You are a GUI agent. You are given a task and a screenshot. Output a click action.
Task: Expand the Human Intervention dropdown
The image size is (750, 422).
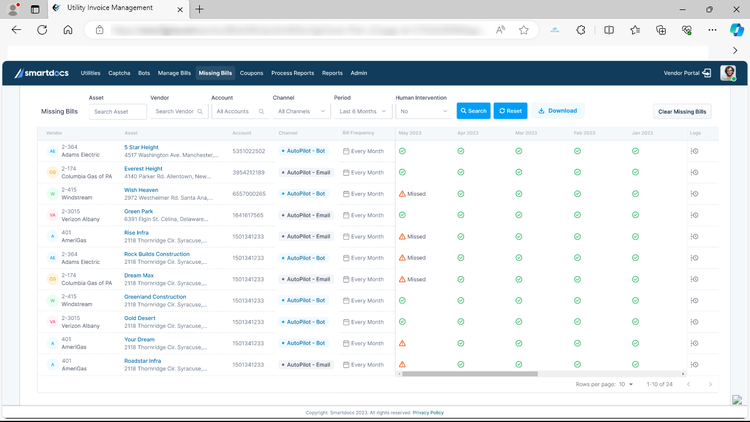(424, 111)
